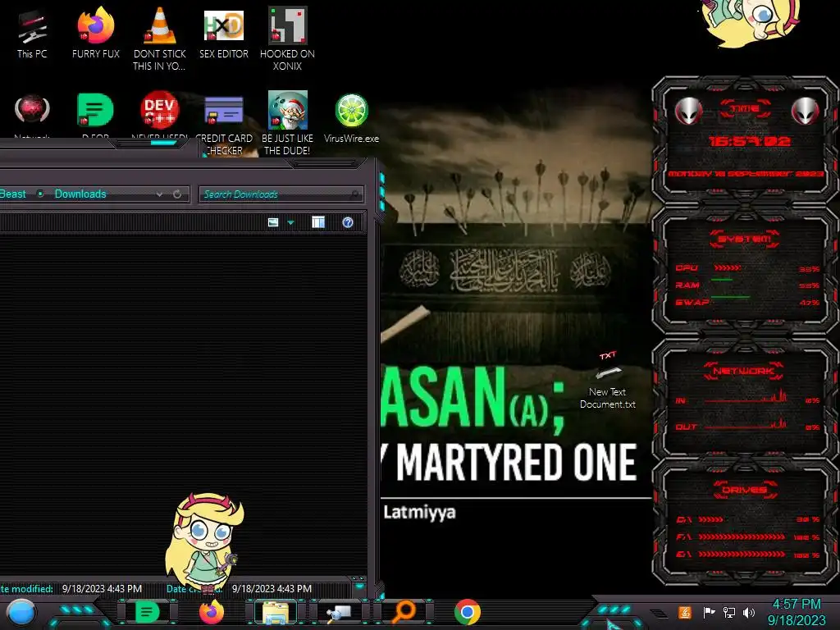Launch Firefox from the taskbar
The image size is (840, 630).
(212, 612)
